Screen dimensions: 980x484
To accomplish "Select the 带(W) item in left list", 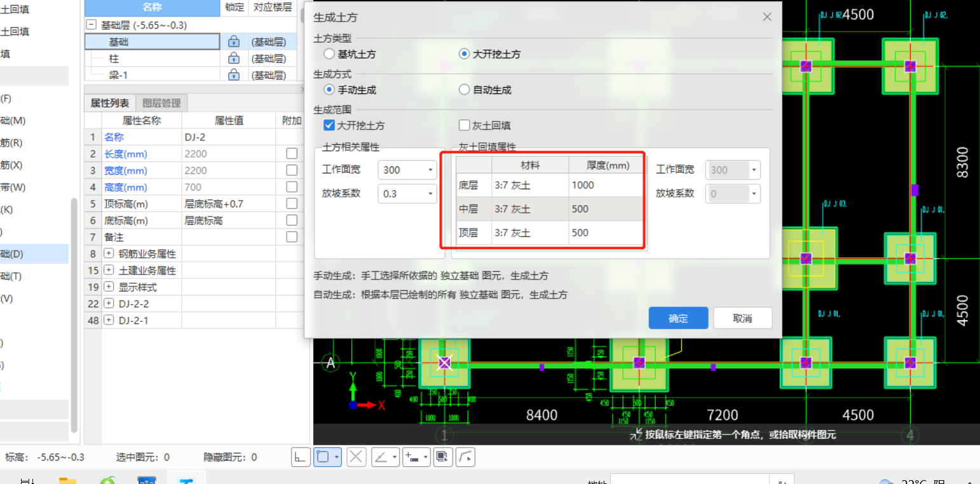I will (x=13, y=187).
